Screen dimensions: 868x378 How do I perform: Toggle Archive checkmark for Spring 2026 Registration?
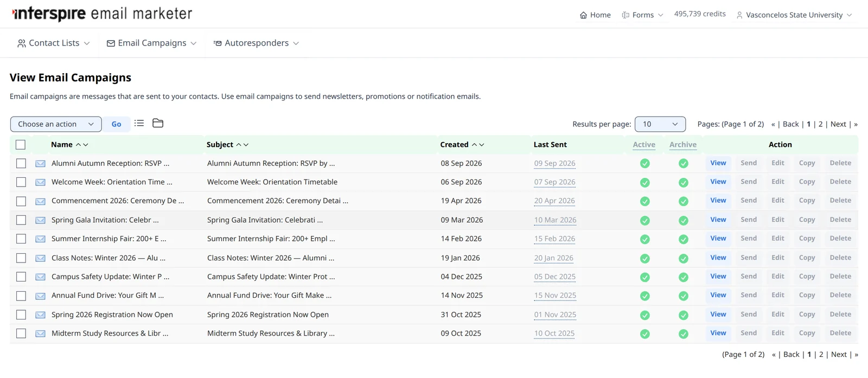click(683, 315)
